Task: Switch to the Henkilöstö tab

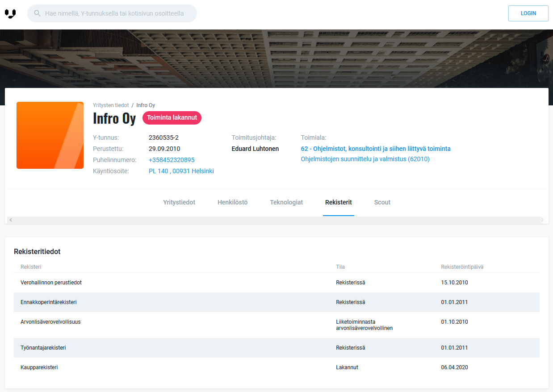Action: (x=232, y=202)
